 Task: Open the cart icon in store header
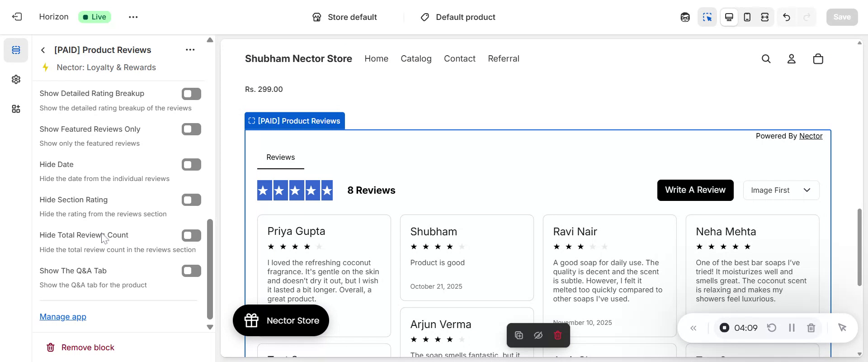click(818, 59)
